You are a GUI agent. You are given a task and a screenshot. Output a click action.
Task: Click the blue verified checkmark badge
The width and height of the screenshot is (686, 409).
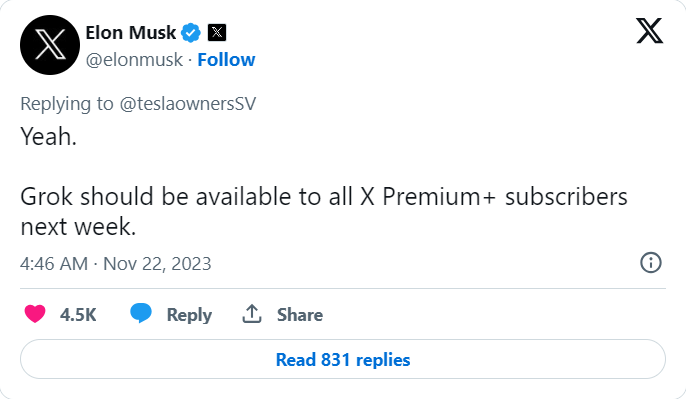[x=191, y=33]
